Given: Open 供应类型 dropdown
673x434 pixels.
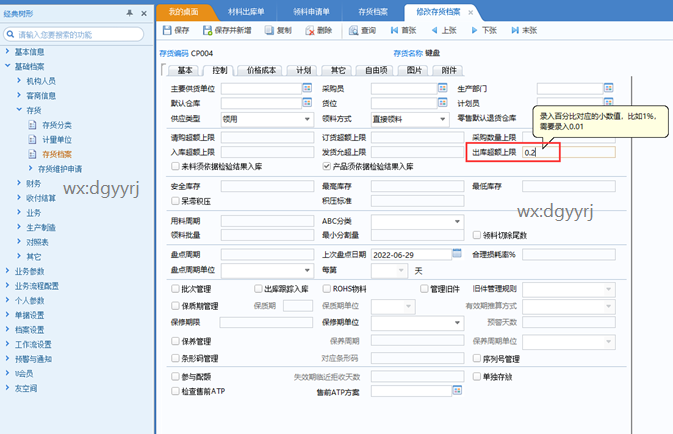Looking at the screenshot, I should click(x=307, y=119).
